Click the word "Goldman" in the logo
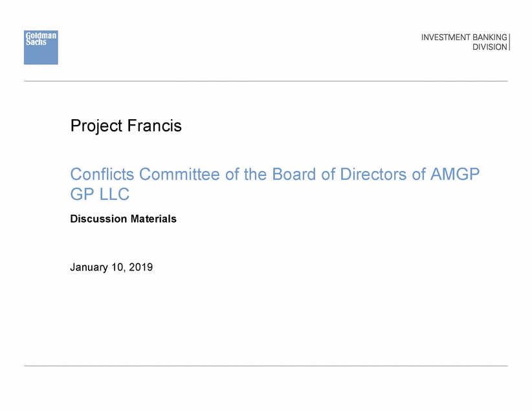Image resolution: width=532 pixels, height=411 pixels. (41, 36)
